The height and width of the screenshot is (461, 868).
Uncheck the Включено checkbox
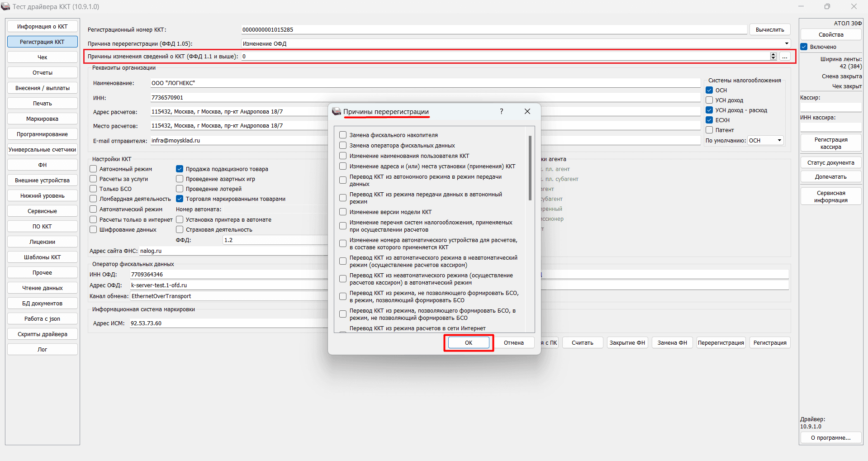tap(804, 47)
